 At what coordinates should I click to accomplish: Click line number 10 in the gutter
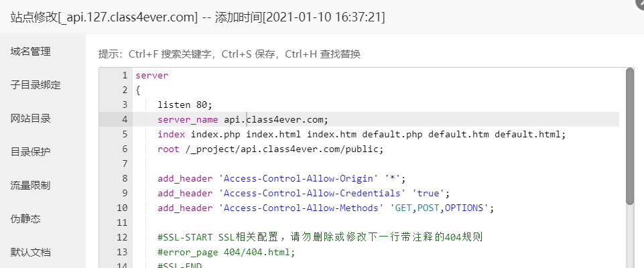tap(122, 208)
